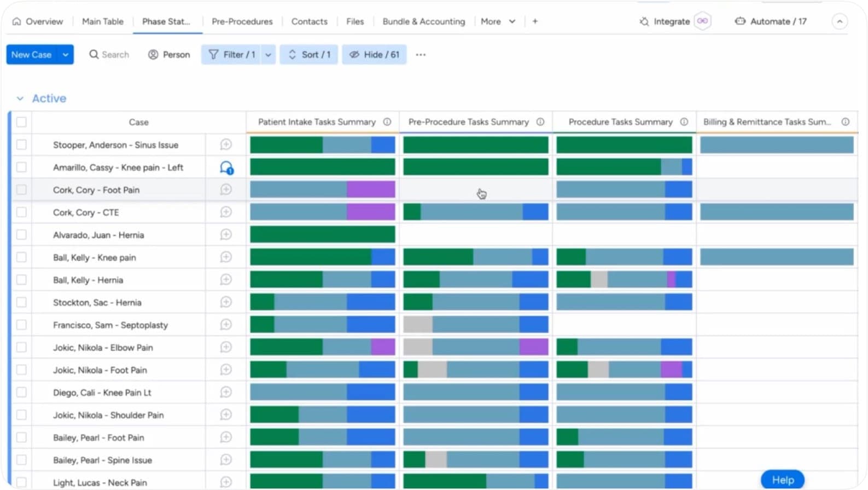
Task: Open the Jokic, Nikola - Elbow Pain case
Action: pos(103,347)
